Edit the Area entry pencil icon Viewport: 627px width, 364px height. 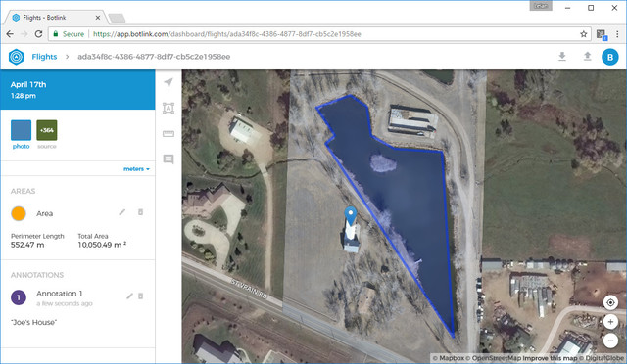[121, 212]
